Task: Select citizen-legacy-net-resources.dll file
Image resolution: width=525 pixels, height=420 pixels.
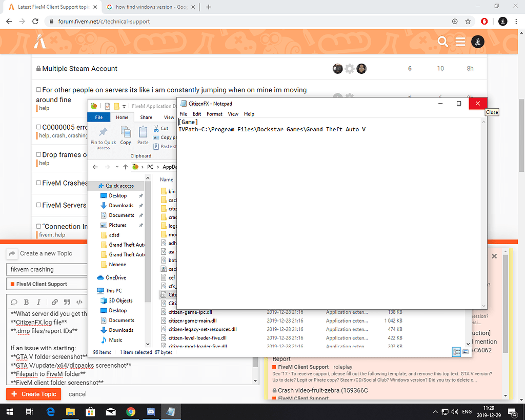Action: [203, 329]
